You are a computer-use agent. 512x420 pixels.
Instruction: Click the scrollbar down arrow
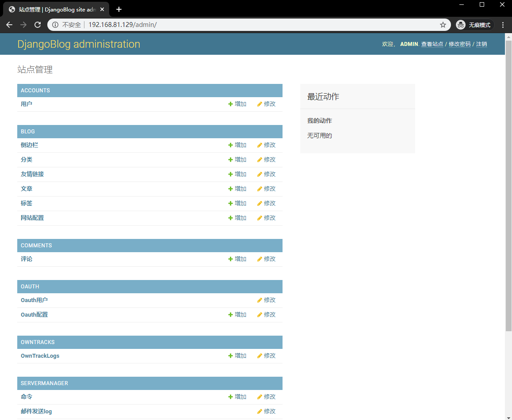508,417
